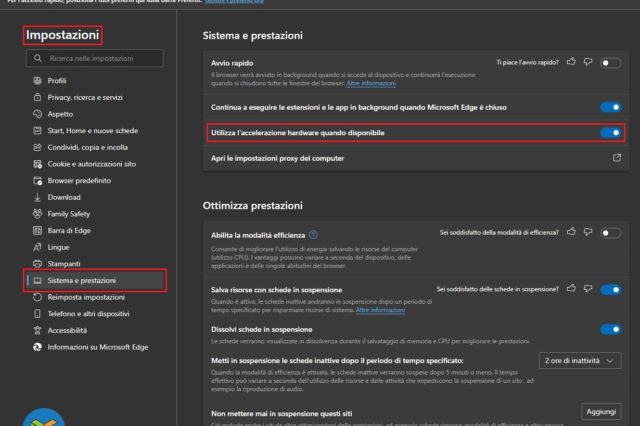Click thumbs up for Avvio rapido
Viewport: 640px width, 426px height.
tap(571, 62)
